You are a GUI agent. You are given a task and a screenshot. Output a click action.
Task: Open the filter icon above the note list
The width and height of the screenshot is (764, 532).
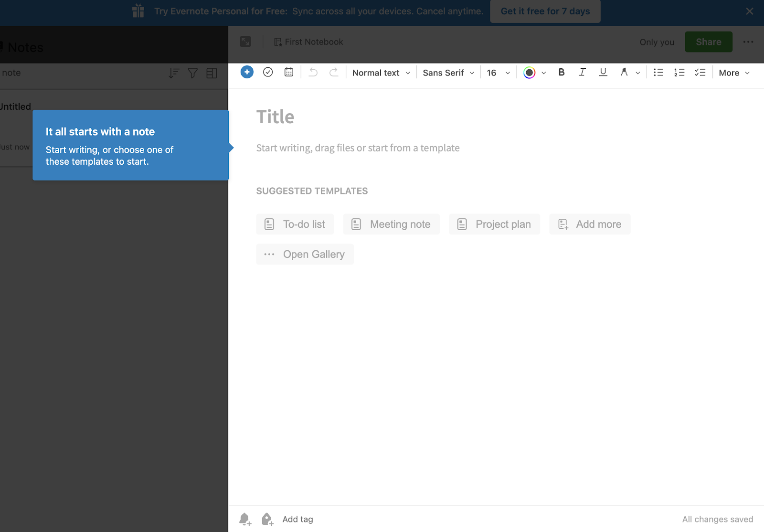click(192, 73)
